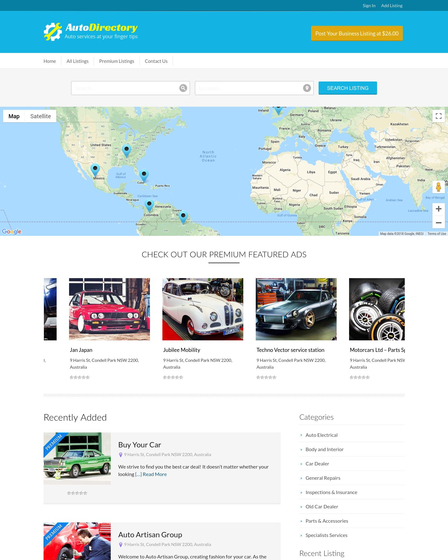Click the Terms of Use map link
The width and height of the screenshot is (448, 560).
(437, 234)
